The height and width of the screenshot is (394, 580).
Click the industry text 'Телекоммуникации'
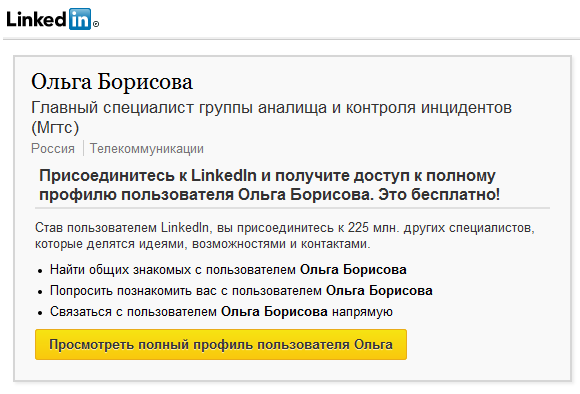click(147, 148)
